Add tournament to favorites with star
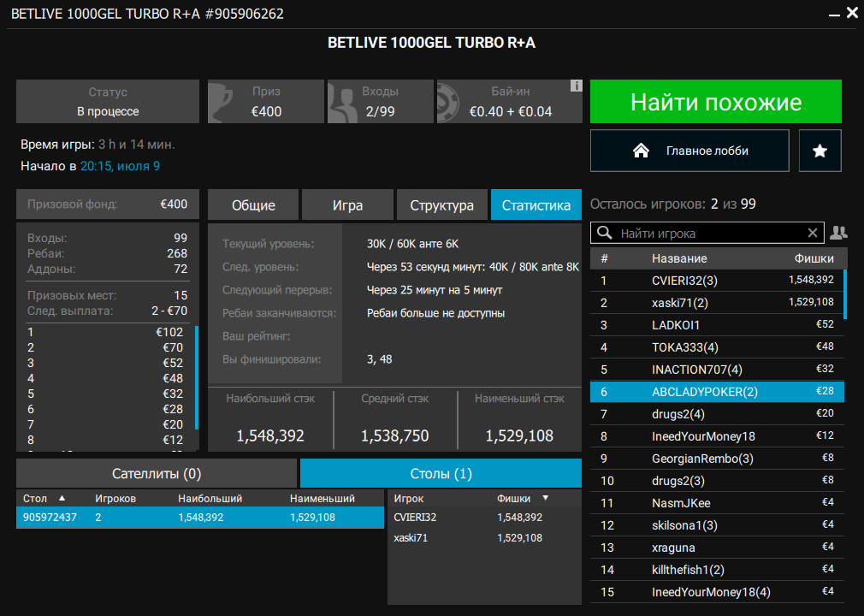This screenshot has height=616, width=864. coord(820,151)
